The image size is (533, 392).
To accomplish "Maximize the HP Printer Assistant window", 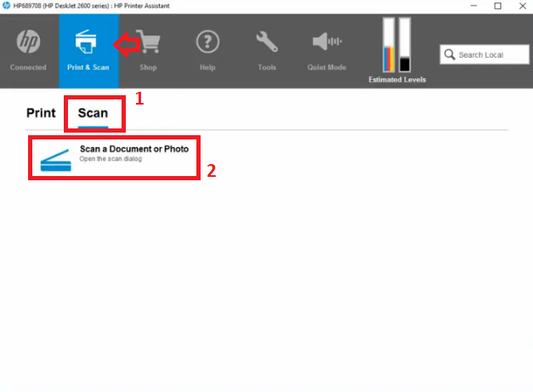I will tap(497, 6).
